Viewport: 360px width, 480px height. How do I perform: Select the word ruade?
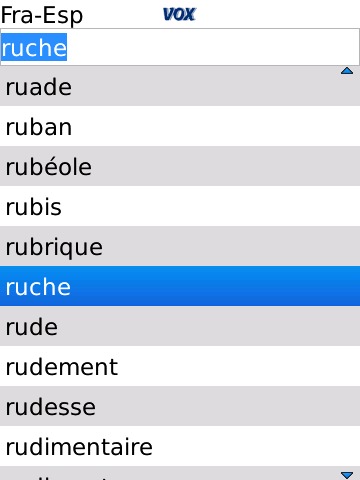click(180, 86)
